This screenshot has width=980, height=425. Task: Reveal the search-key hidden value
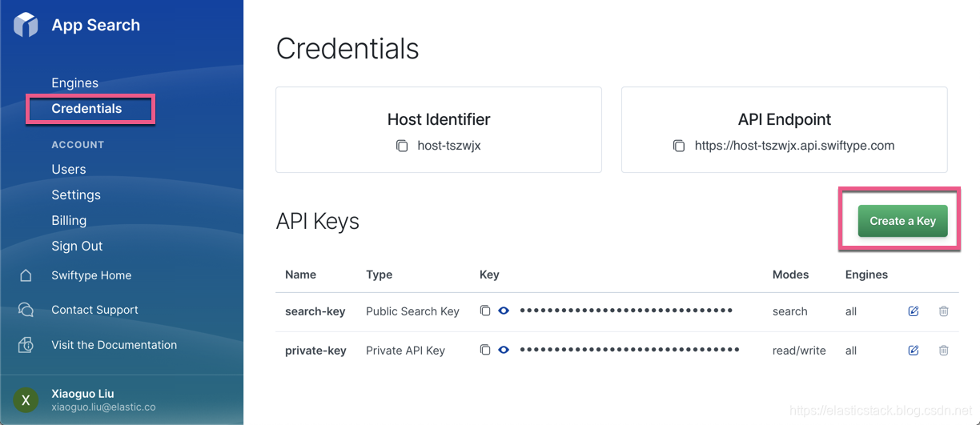click(504, 311)
